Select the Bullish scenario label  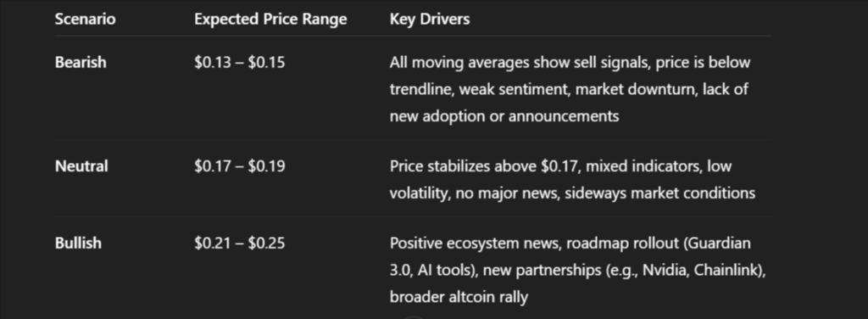(78, 243)
